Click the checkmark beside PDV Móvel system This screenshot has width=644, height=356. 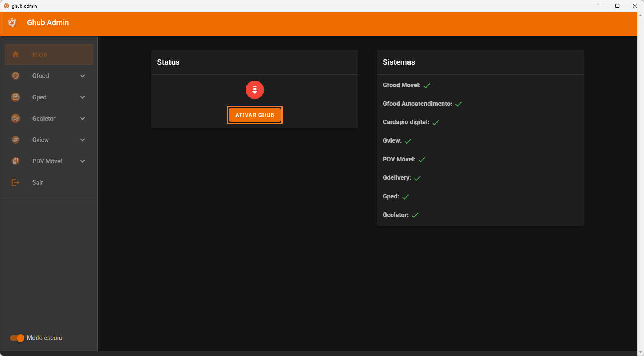pos(422,160)
